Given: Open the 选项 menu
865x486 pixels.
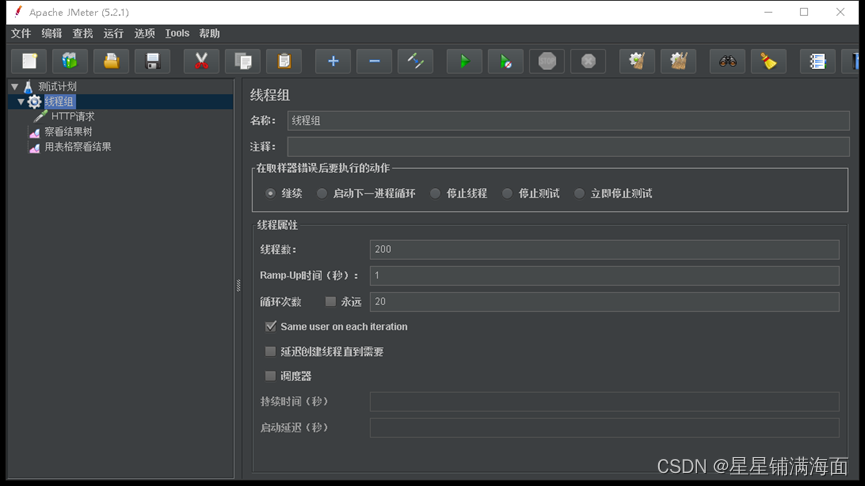Looking at the screenshot, I should (145, 34).
